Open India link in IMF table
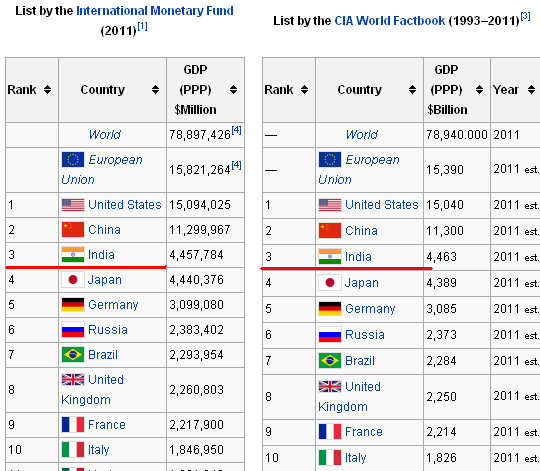540x471 pixels. [101, 255]
